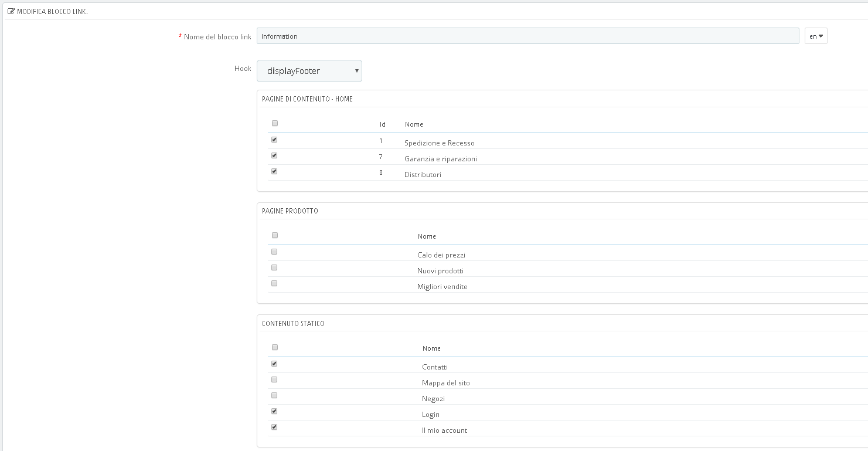Image resolution: width=868 pixels, height=451 pixels.
Task: Disable the Il mio account checkbox
Action: click(x=274, y=427)
